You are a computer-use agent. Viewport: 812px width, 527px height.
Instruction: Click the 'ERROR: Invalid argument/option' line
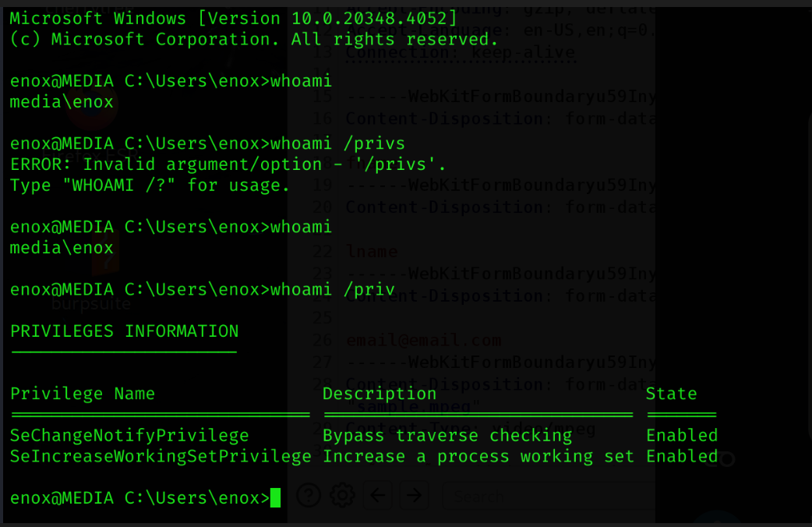click(228, 164)
